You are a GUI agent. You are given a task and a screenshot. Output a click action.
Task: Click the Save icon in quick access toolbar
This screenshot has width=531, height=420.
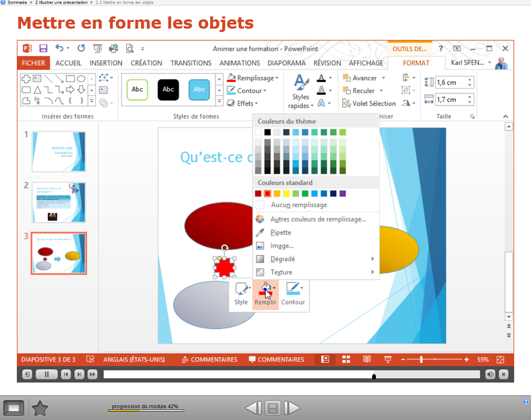click(43, 48)
